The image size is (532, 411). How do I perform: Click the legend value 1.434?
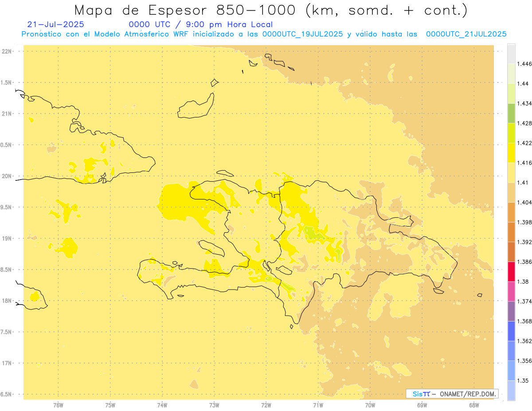[x=525, y=103]
